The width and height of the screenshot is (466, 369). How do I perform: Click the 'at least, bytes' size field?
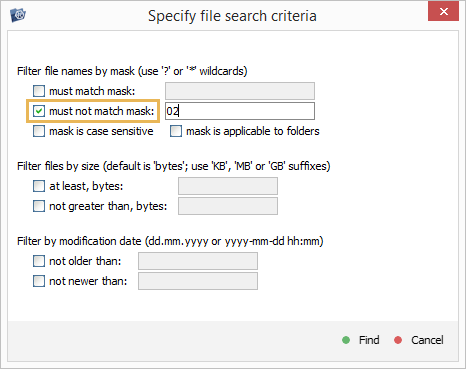click(228, 186)
